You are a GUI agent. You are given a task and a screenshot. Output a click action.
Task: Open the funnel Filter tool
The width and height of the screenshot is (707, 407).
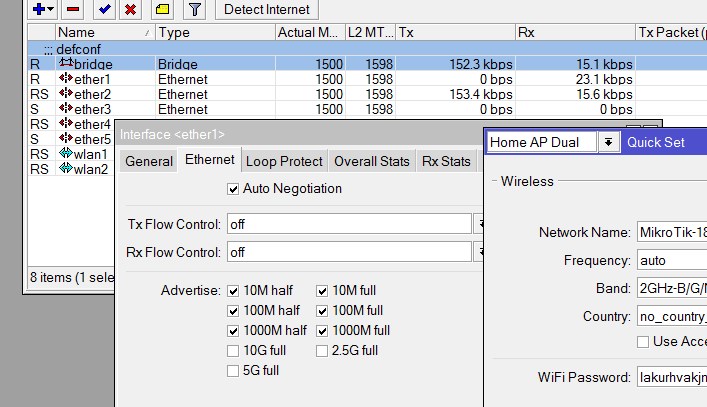pyautogui.click(x=195, y=9)
